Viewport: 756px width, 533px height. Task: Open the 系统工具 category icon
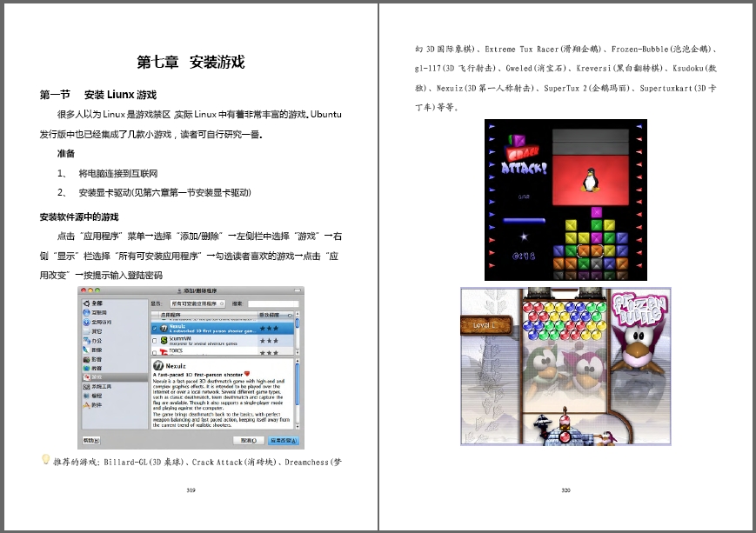pyautogui.click(x=86, y=387)
